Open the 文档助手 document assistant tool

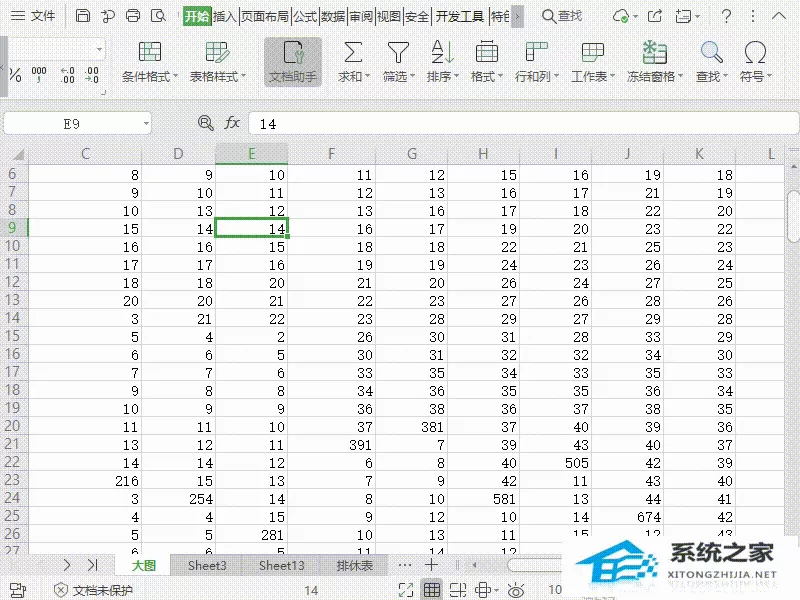pos(293,62)
